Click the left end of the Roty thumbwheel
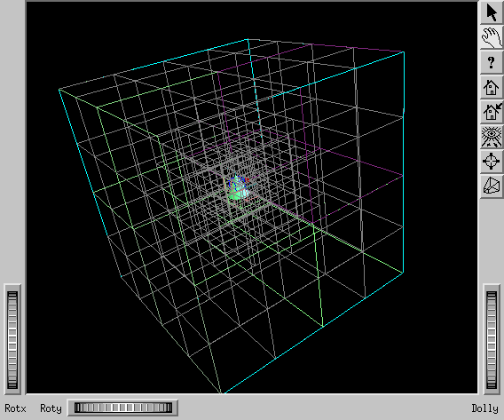The height and width of the screenshot is (420, 504). coord(78,408)
